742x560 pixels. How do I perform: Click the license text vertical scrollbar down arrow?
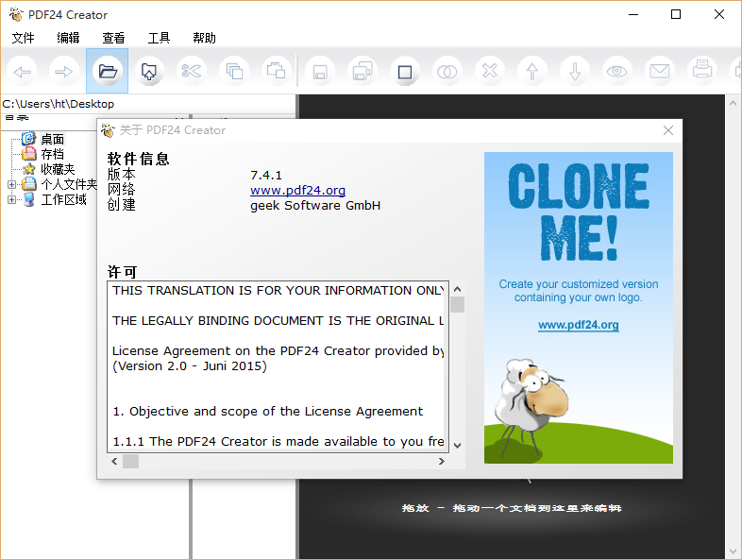point(457,445)
